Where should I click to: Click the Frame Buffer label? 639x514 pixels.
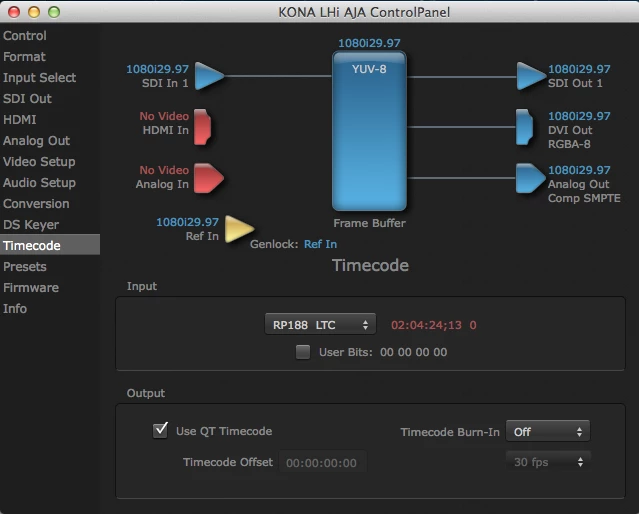tap(369, 223)
